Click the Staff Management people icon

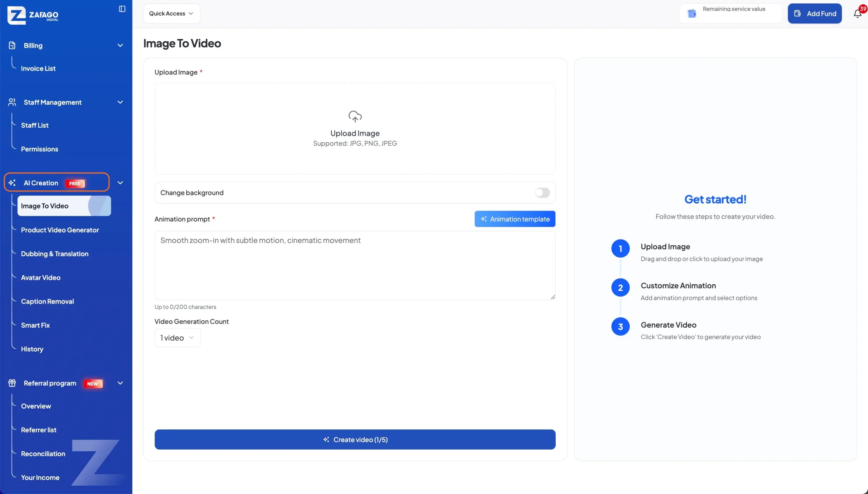(x=12, y=102)
